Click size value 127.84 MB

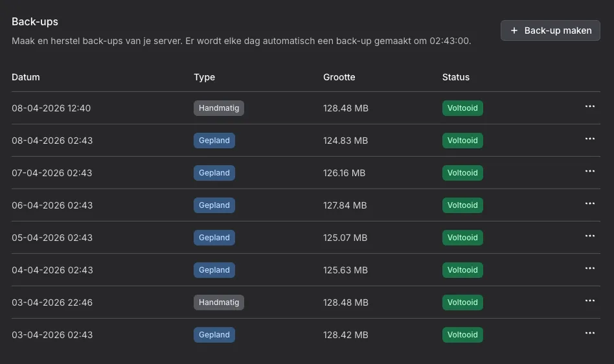pos(345,205)
